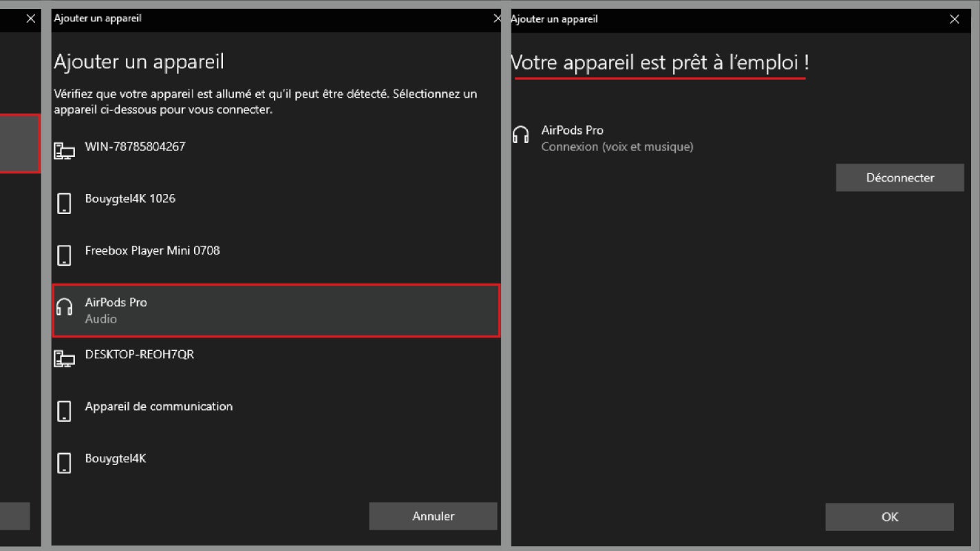The height and width of the screenshot is (551, 980).
Task: Select the DESKTOP-REOH7QR device name
Action: 139,354
